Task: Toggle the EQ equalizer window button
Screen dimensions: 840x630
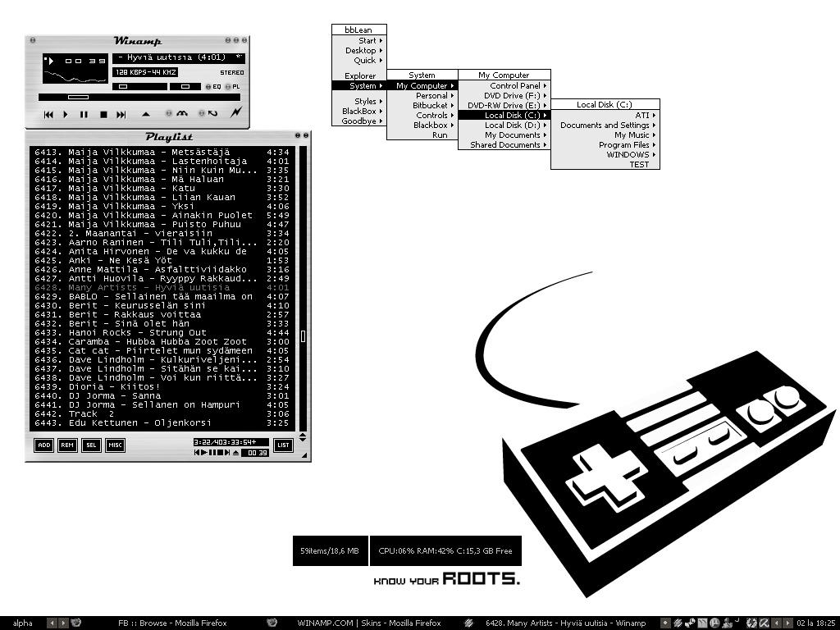Action: 213,87
